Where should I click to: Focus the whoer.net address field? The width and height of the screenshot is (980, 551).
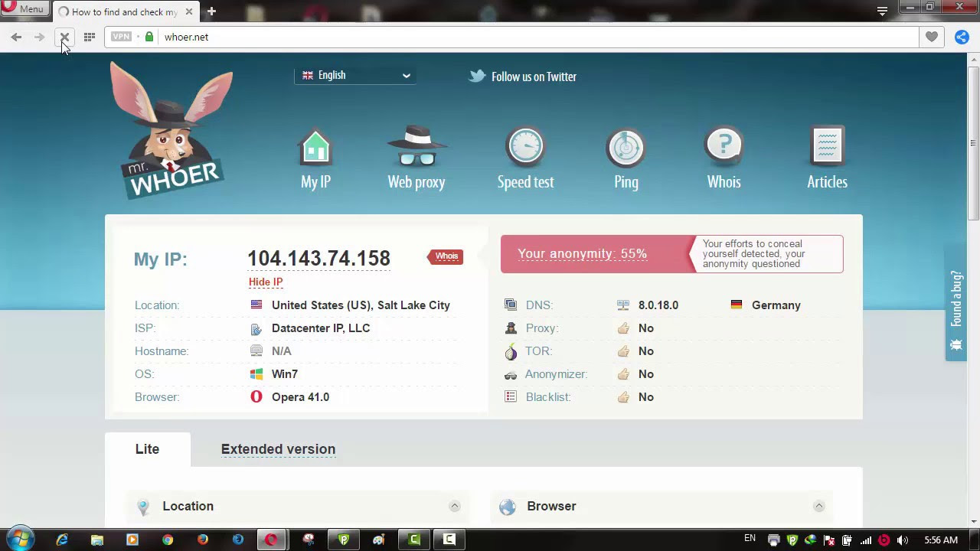coord(511,37)
